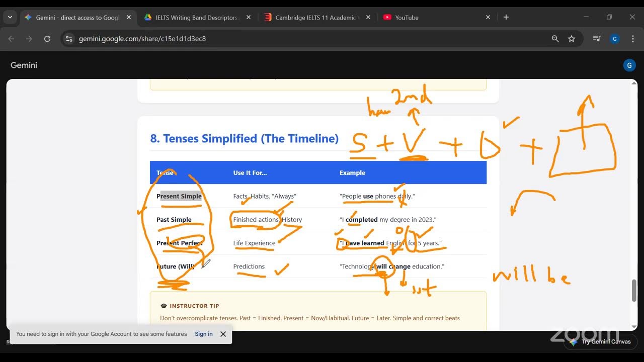Open the media control icon in toolbar
644x362 pixels.
point(597,39)
